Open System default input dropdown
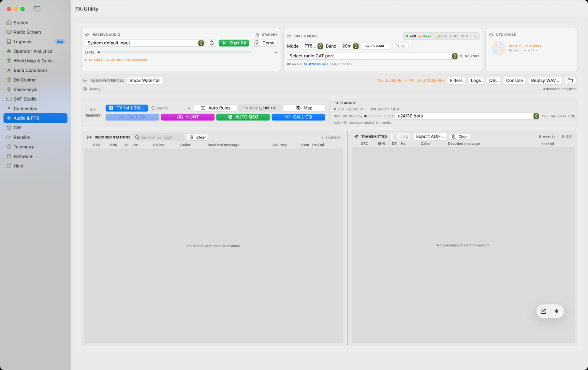This screenshot has width=588, height=370. (144, 43)
